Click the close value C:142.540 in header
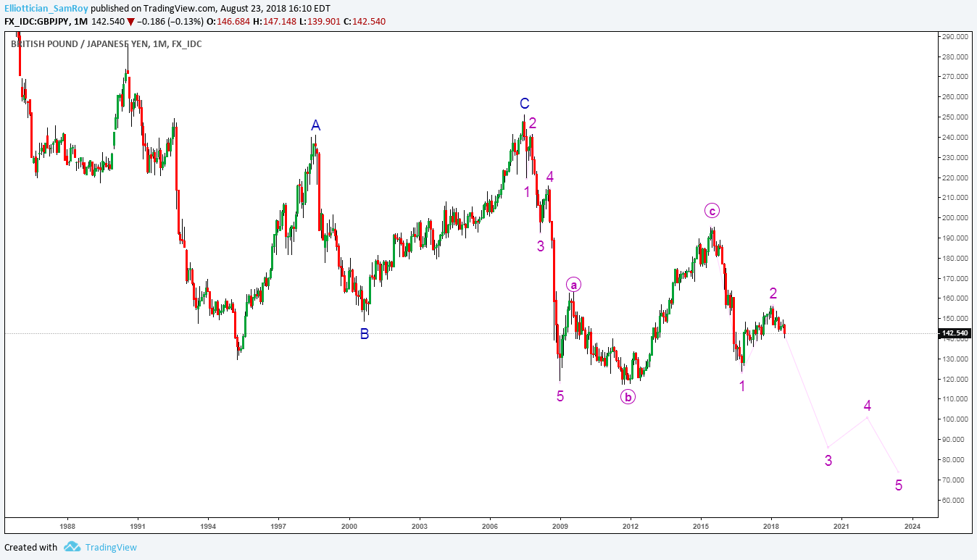 tap(365, 22)
